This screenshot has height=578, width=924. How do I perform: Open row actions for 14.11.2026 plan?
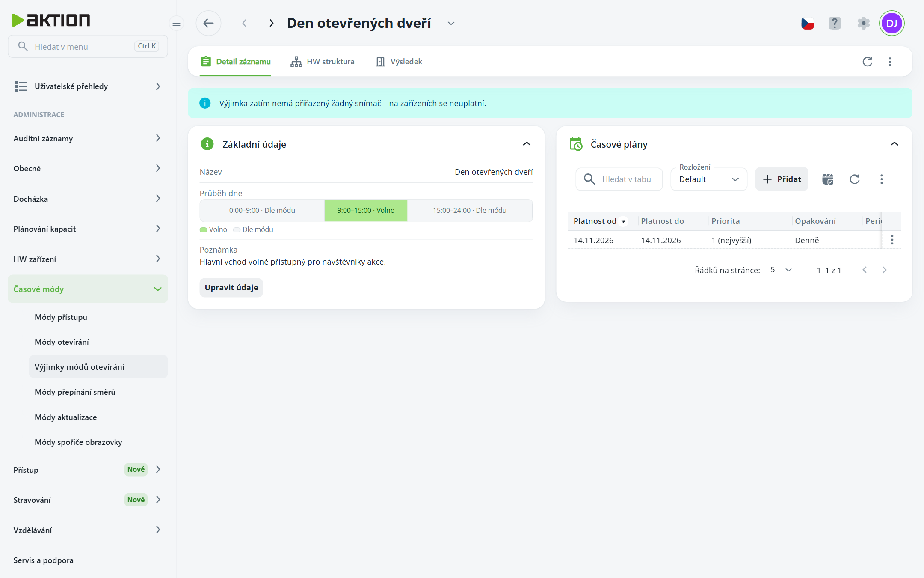pyautogui.click(x=892, y=240)
